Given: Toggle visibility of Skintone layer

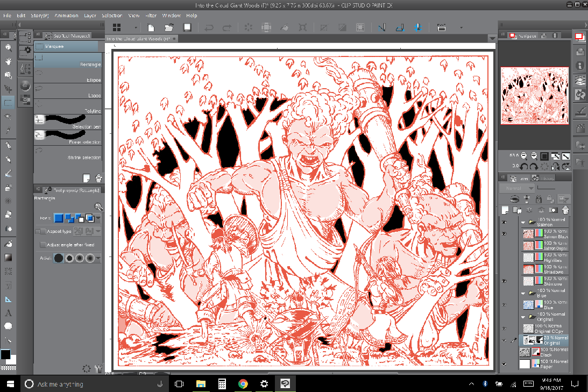Looking at the screenshot, I should (505, 281).
